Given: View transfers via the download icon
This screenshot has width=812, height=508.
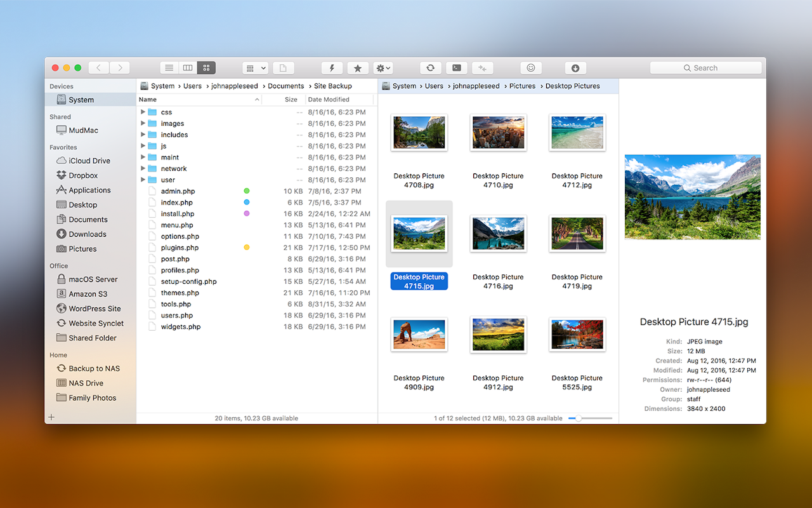Looking at the screenshot, I should (575, 67).
